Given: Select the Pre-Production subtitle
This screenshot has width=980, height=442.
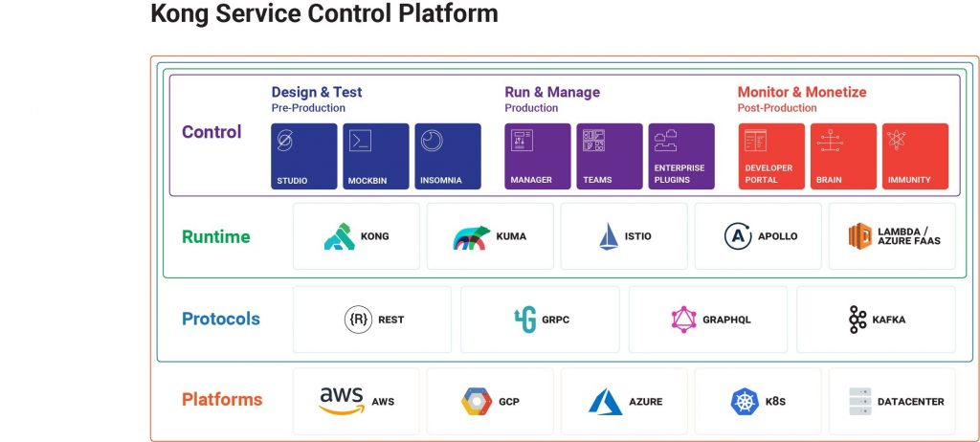Looking at the screenshot, I should tap(308, 108).
